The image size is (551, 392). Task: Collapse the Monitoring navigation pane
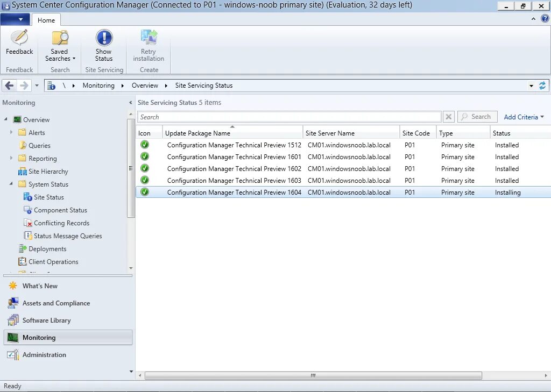[130, 103]
